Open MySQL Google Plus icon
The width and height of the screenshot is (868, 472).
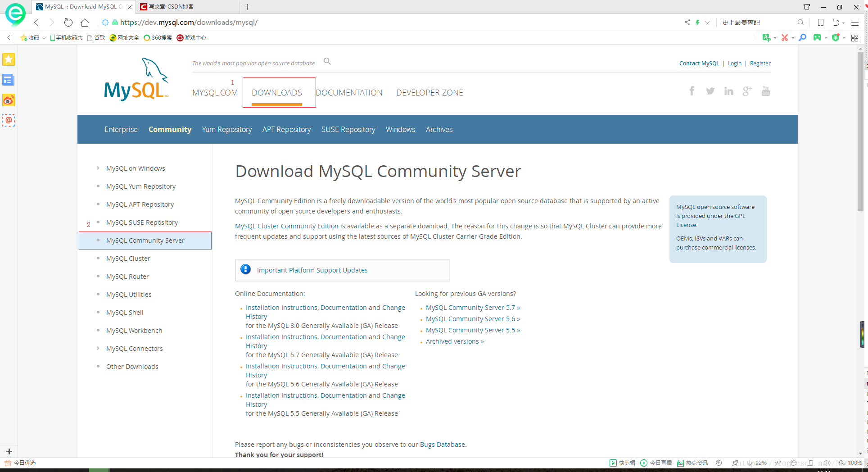point(747,91)
